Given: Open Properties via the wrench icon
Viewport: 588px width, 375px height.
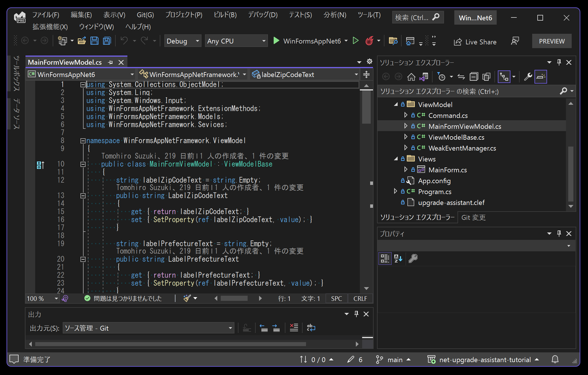Looking at the screenshot, I should (x=528, y=77).
